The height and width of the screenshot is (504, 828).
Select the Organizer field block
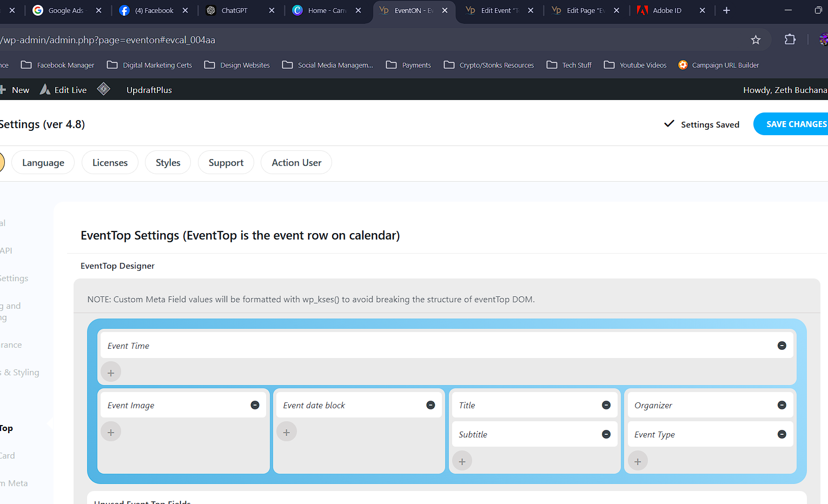pyautogui.click(x=710, y=405)
